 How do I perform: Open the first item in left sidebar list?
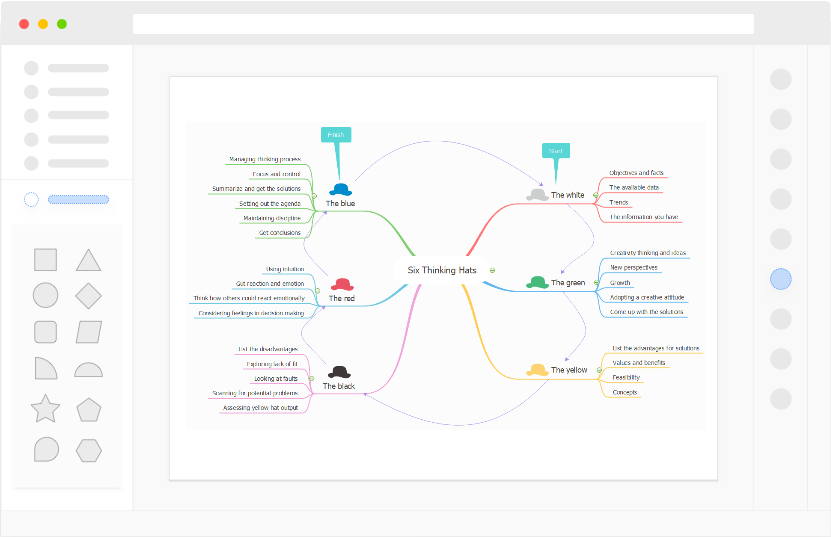click(67, 68)
